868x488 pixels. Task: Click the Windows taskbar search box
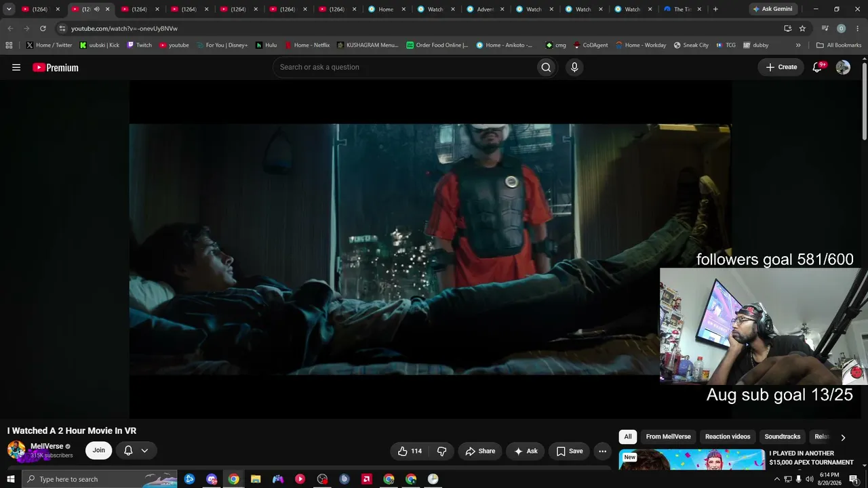[x=100, y=479]
